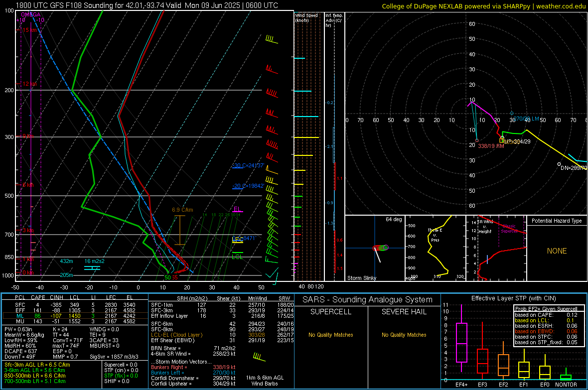Click the UP=304/29 hodograph label
Viewport: 588px width, 390px height.
pos(518,142)
